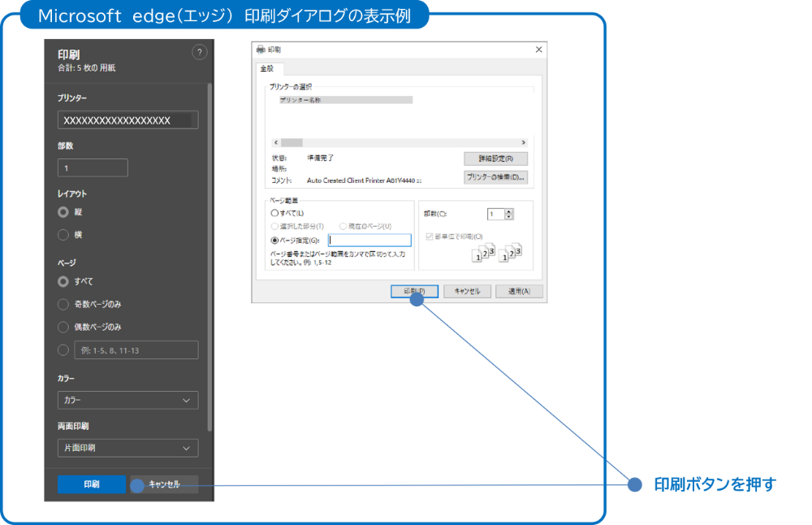Click the blue 印刷 button in Edge panel
Viewport: 812px width, 525px height.
(91, 484)
